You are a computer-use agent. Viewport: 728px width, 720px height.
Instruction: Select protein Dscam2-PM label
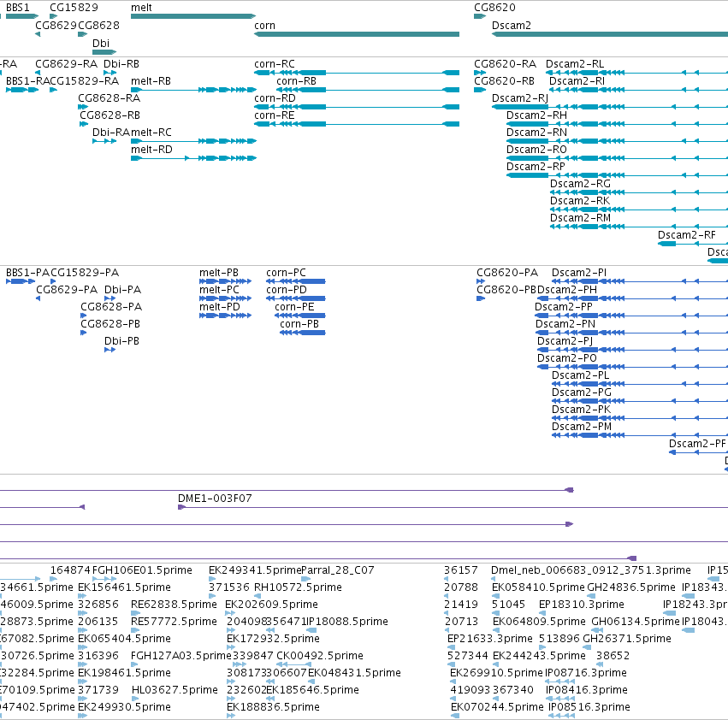(x=582, y=427)
